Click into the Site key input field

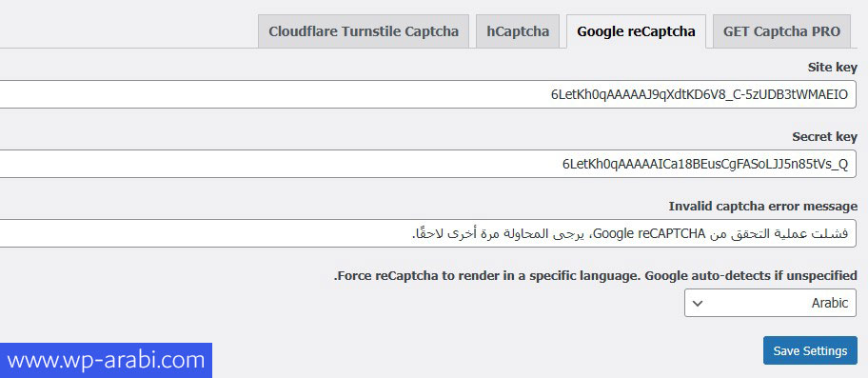(x=427, y=94)
